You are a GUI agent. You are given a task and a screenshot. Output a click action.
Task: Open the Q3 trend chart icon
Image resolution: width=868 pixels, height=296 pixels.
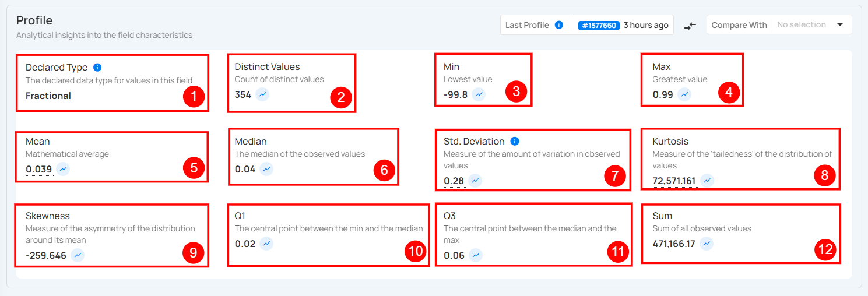[x=476, y=255]
